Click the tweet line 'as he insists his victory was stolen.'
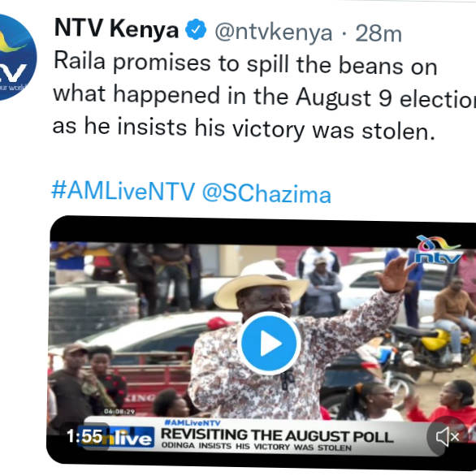476x476 pixels. (244, 128)
